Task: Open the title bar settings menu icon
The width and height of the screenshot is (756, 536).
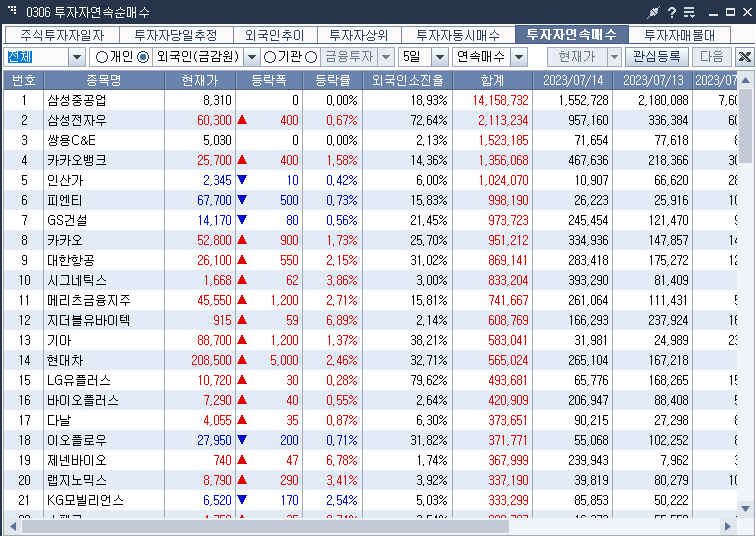Action: click(689, 12)
